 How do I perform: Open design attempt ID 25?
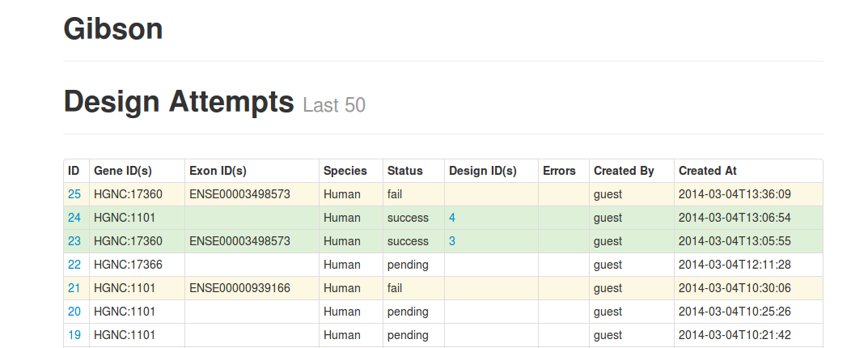(x=74, y=194)
